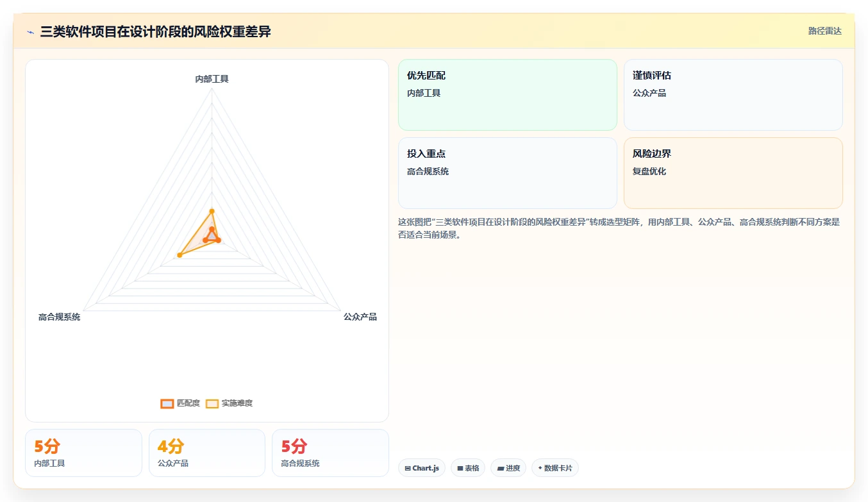The height and width of the screenshot is (502, 868).
Task: Open the 投入重点 card
Action: tap(507, 173)
